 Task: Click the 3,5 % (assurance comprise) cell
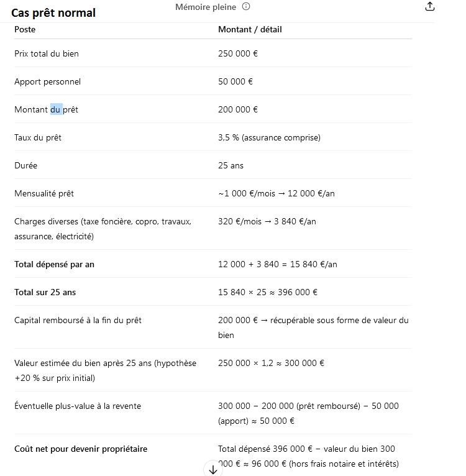269,137
